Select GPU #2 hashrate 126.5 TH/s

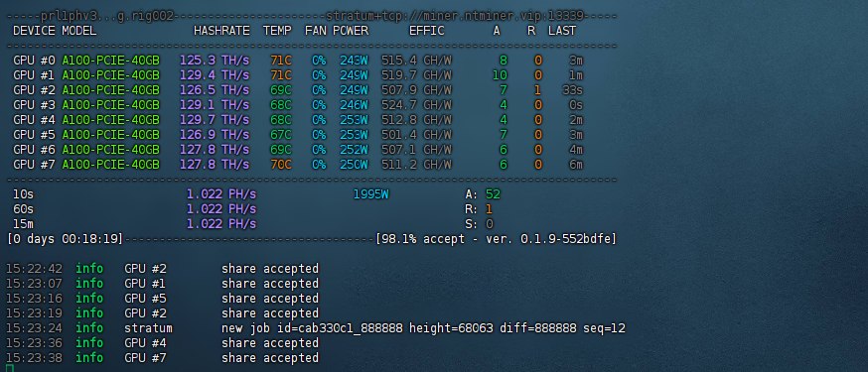(x=215, y=90)
